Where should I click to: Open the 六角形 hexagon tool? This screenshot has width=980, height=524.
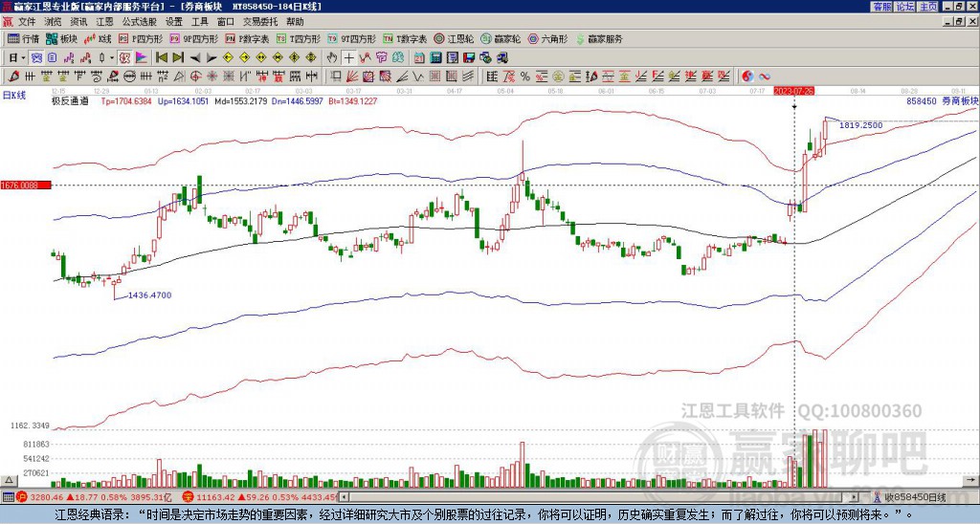[548, 38]
